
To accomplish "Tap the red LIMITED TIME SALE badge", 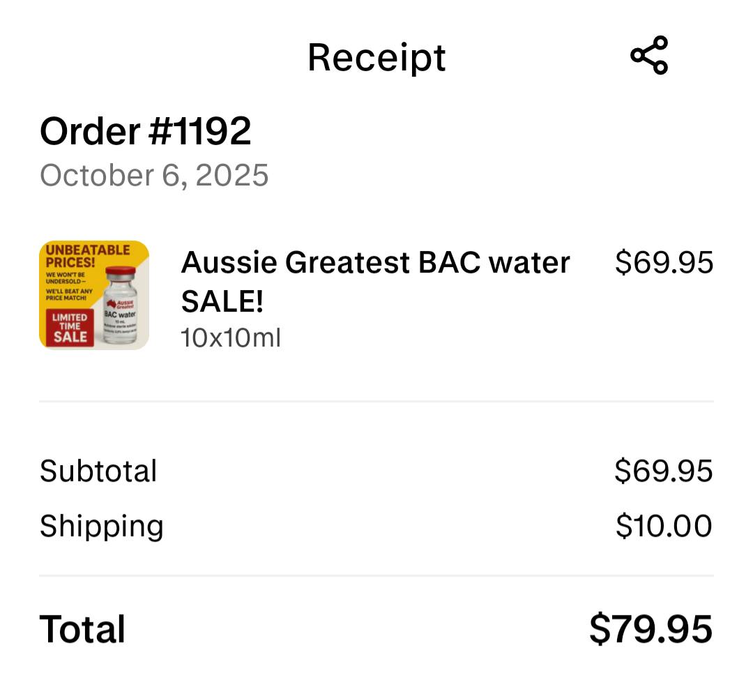I will coord(70,328).
